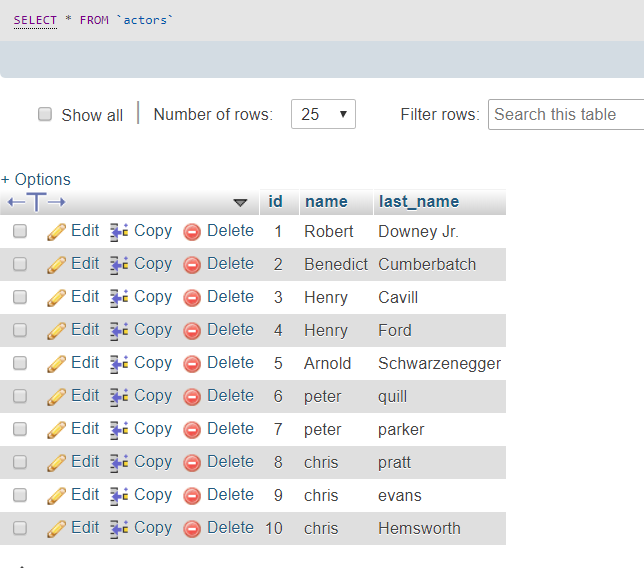Click the pencil icon in quill row
Image resolution: width=644 pixels, height=568 pixels.
(56, 397)
